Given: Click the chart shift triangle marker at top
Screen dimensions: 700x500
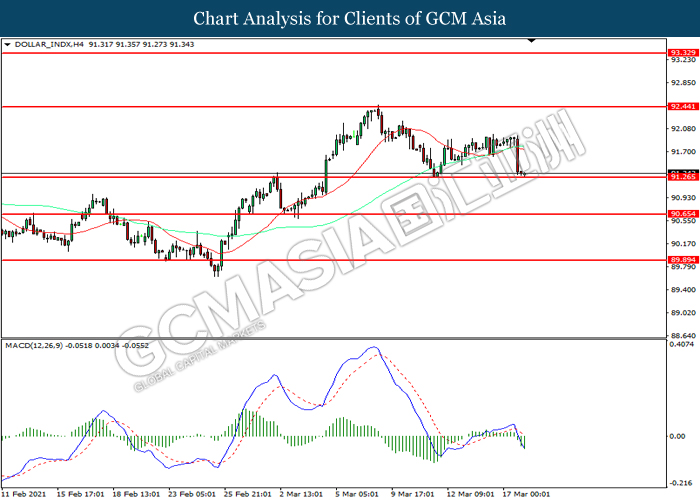Looking at the screenshot, I should coord(531,41).
